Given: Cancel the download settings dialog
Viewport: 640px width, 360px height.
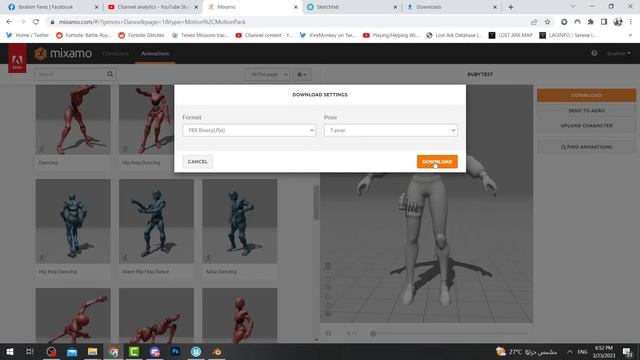Looking at the screenshot, I should point(198,162).
